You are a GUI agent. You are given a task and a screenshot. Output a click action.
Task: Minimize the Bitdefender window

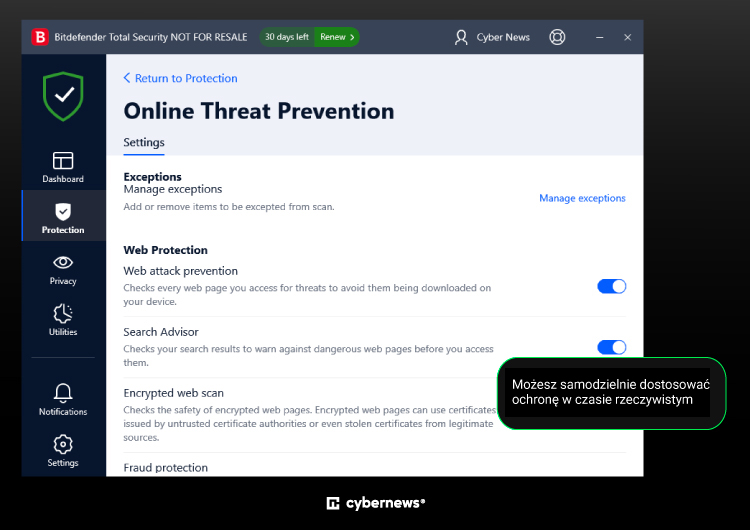pos(599,37)
